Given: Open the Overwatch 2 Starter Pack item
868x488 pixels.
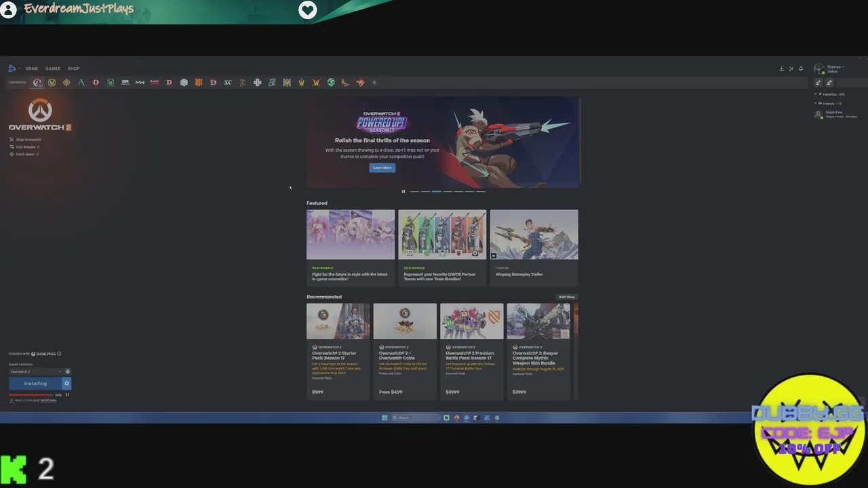Looking at the screenshot, I should pos(338,351).
